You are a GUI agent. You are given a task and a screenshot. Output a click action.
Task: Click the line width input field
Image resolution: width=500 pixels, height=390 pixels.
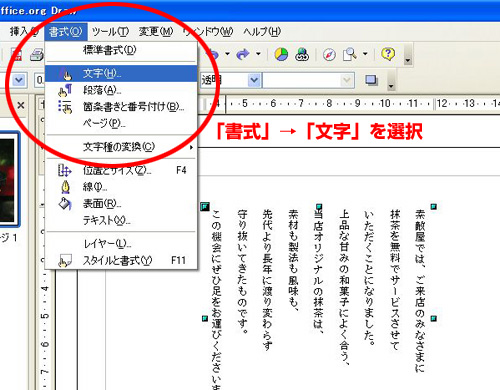pos(39,80)
